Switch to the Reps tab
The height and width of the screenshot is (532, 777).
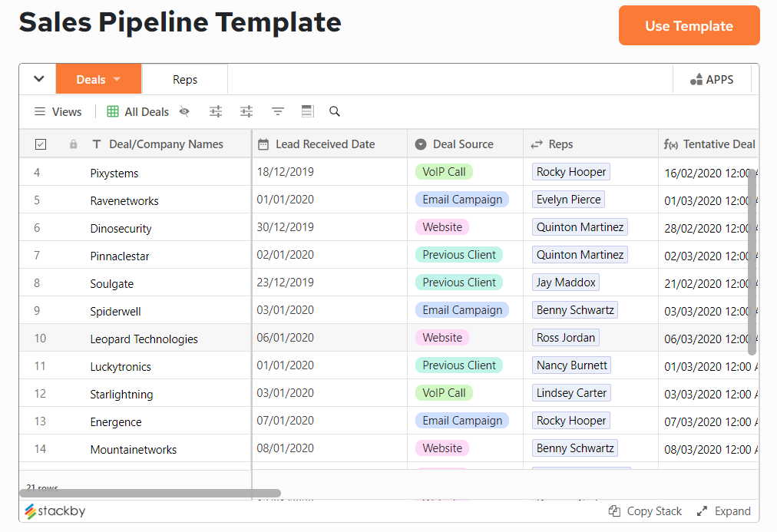pyautogui.click(x=184, y=78)
